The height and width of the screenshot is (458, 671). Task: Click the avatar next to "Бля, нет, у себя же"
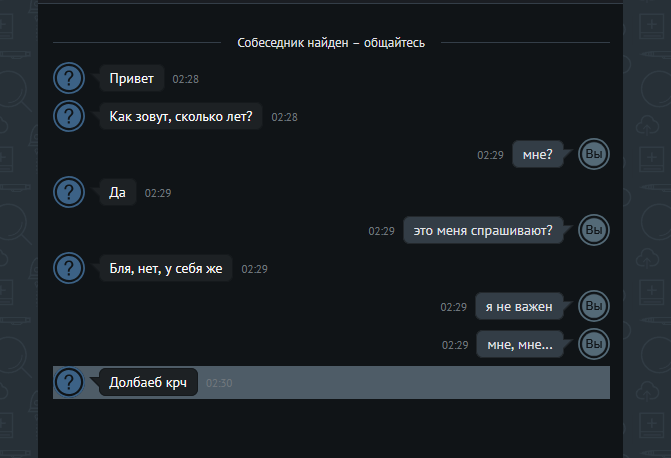coord(69,268)
